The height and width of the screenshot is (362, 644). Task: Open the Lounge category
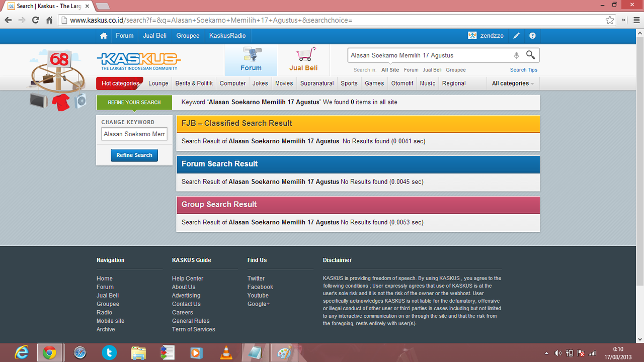pyautogui.click(x=158, y=83)
